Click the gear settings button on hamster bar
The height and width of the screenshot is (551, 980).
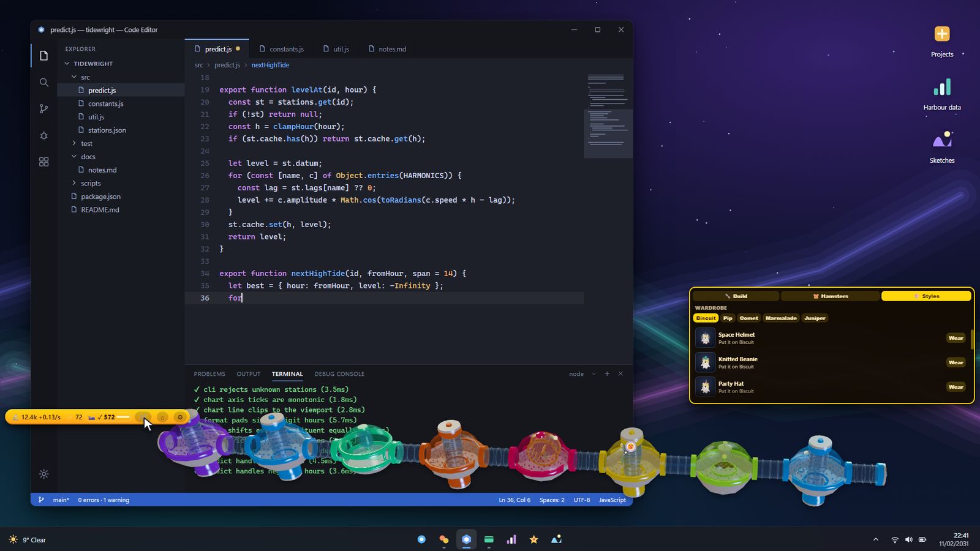coord(180,417)
